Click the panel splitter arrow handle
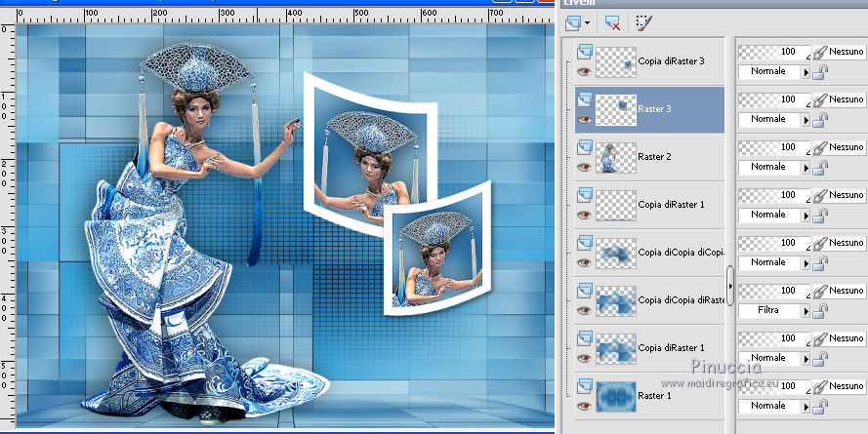Image resolution: width=868 pixels, height=434 pixels. (730, 286)
